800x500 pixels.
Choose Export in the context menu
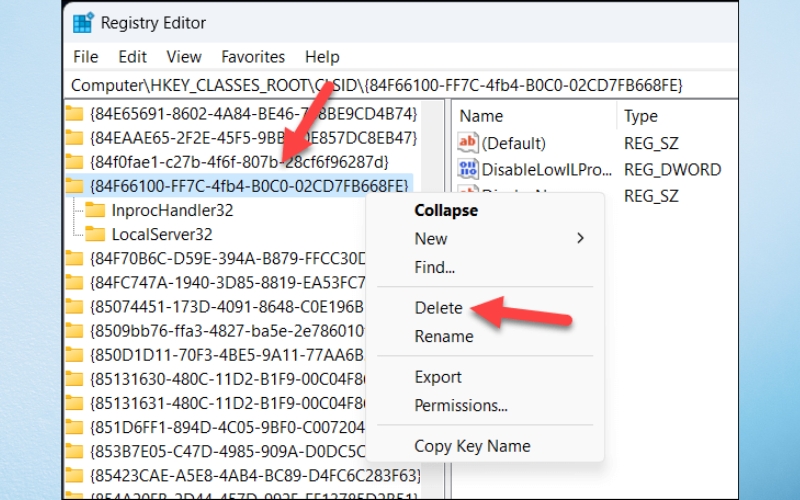click(438, 377)
